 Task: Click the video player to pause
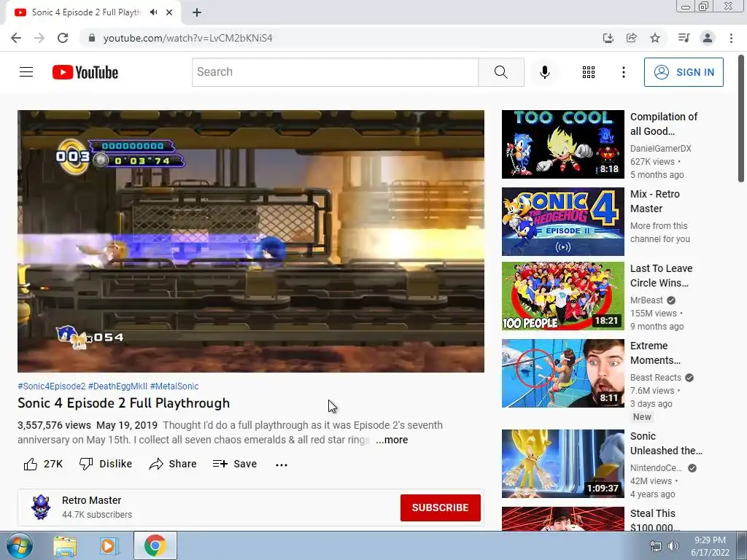click(251, 241)
